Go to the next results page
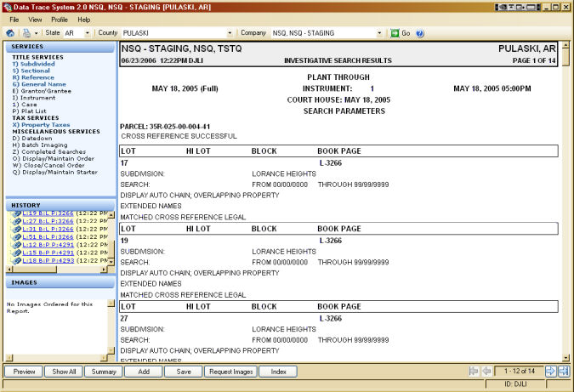574x392 pixels. click(x=550, y=372)
